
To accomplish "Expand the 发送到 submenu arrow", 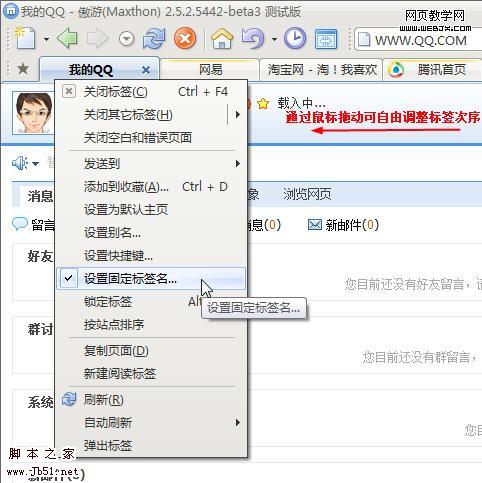I will 237,163.
